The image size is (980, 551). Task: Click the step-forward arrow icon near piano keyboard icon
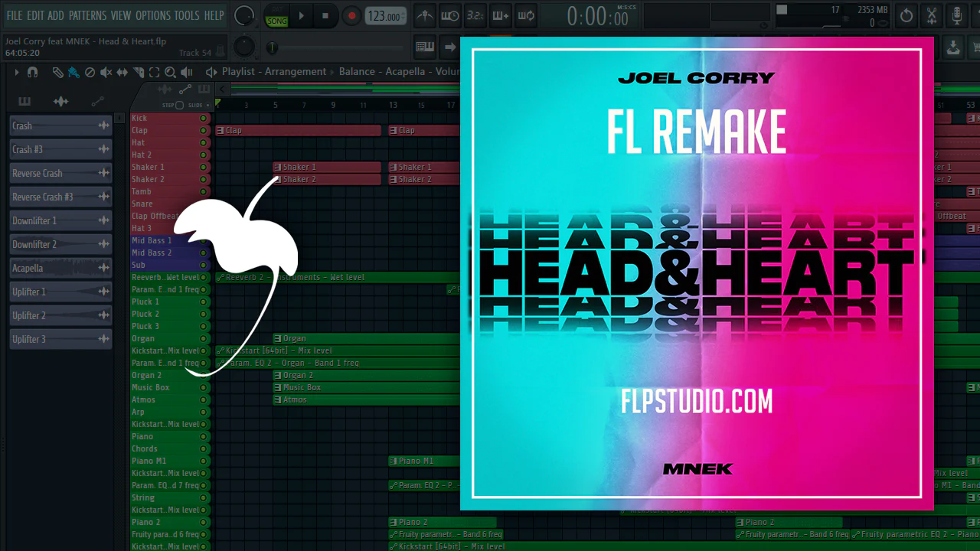point(450,47)
